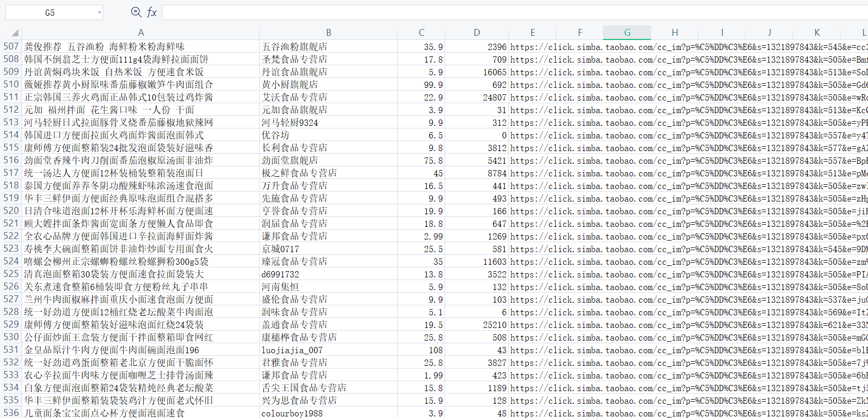Click cell containing 万升食品专营店
868x418 pixels.
[x=328, y=186]
